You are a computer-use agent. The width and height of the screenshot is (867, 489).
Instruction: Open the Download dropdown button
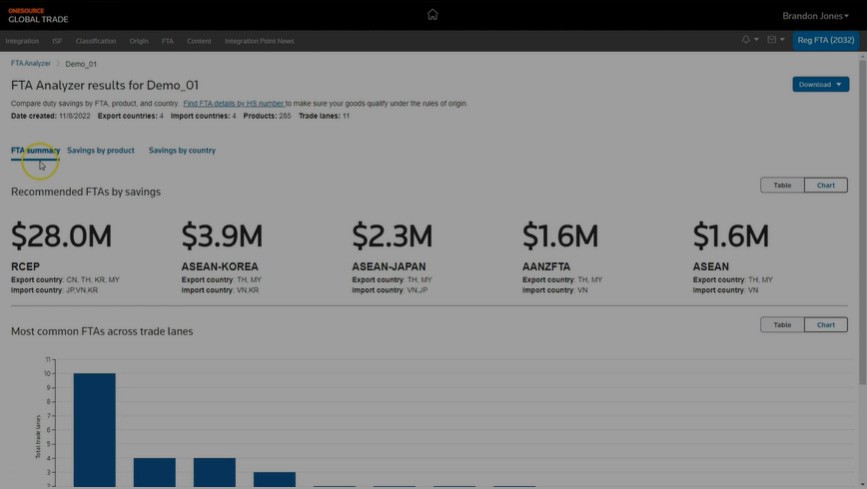(821, 85)
